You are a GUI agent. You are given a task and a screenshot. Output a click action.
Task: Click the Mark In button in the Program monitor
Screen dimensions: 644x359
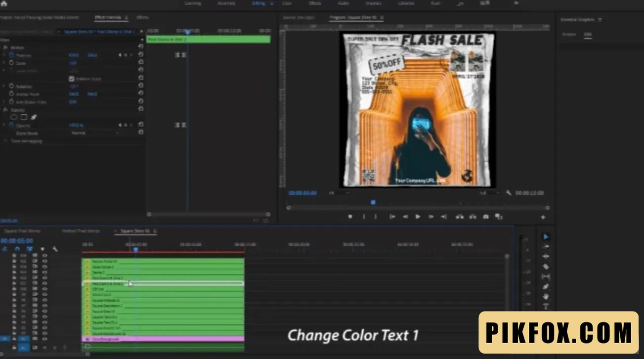coord(364,217)
